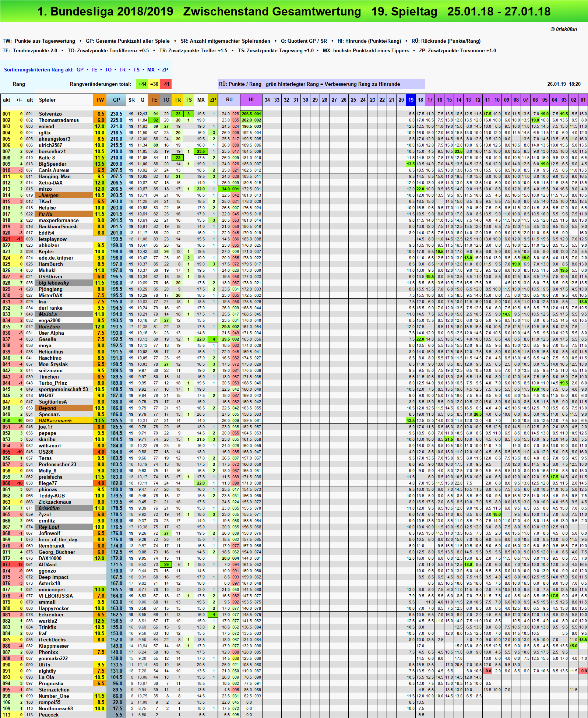The image size is (588, 718).
Task: Click the ZP column header cell
Action: click(x=213, y=100)
